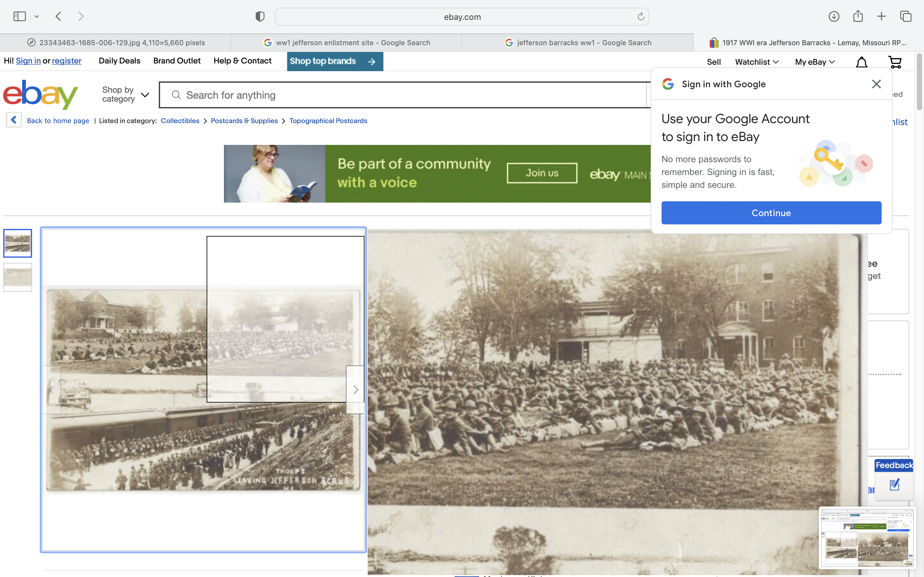
Task: Click the eBay shopping cart icon
Action: tap(895, 62)
